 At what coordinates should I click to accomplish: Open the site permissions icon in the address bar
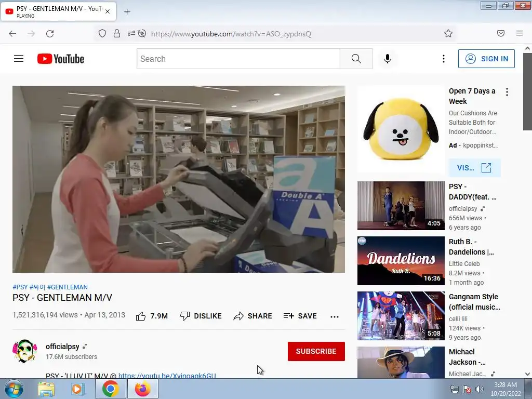(131, 33)
